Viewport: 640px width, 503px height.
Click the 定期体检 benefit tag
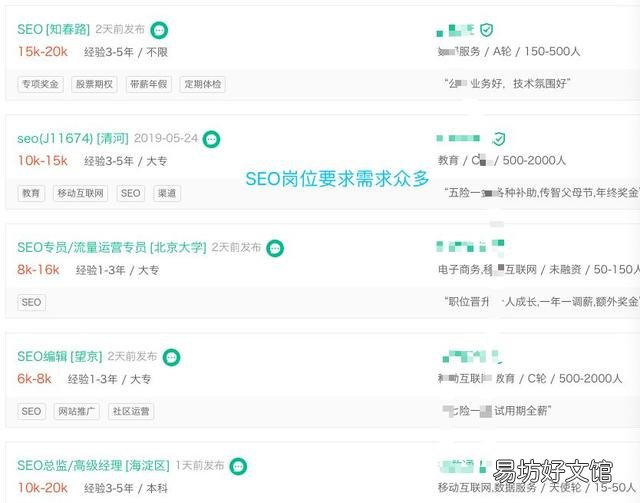202,84
